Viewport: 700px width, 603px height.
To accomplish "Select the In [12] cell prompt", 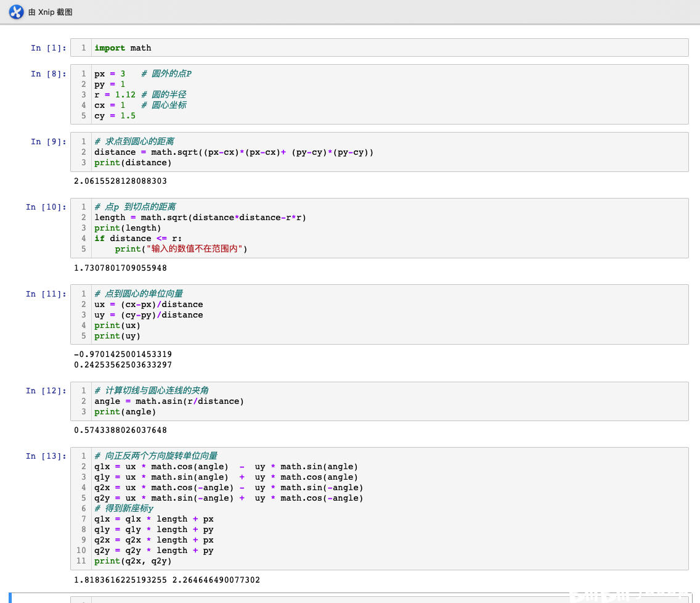I will (46, 391).
